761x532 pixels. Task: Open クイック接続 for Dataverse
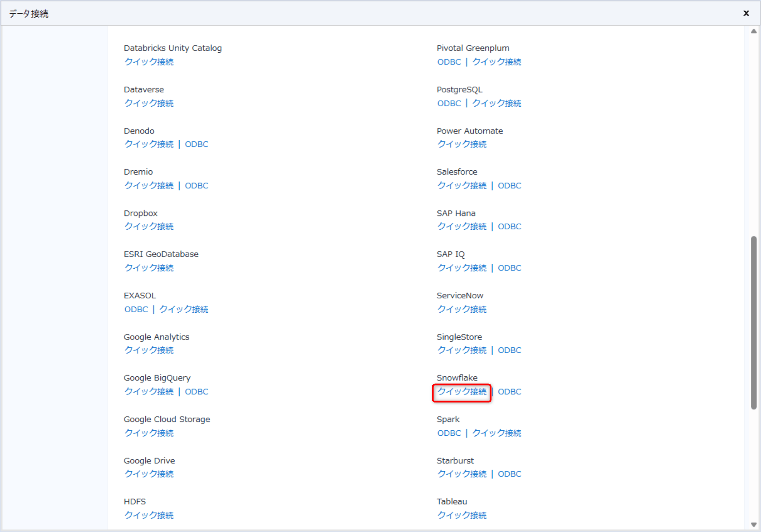coord(148,103)
